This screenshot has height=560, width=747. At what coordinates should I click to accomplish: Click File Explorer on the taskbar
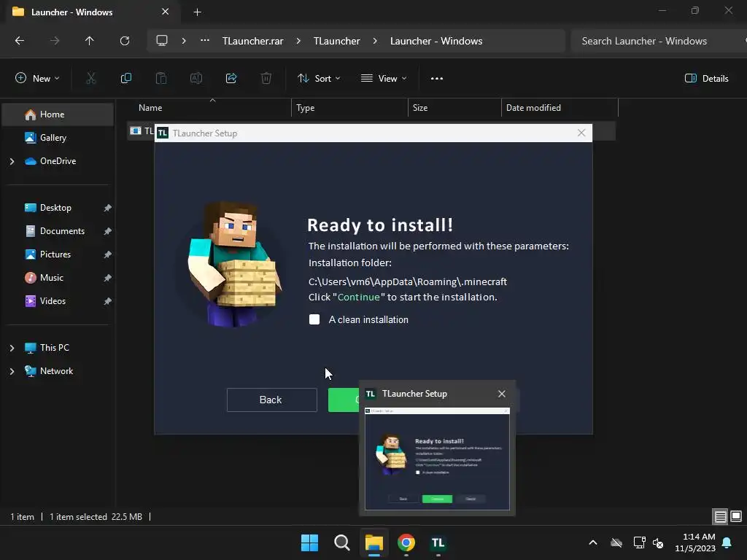(374, 542)
